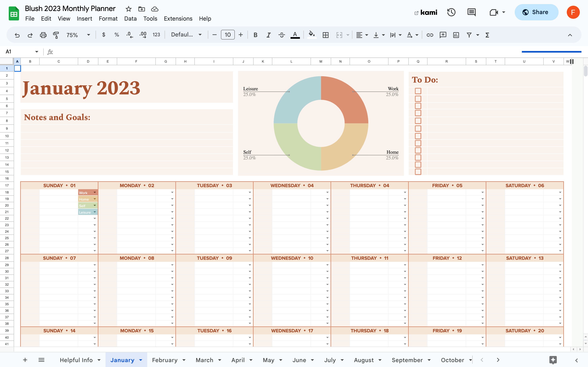588x367 pixels.
Task: Create a filter
Action: (469, 35)
